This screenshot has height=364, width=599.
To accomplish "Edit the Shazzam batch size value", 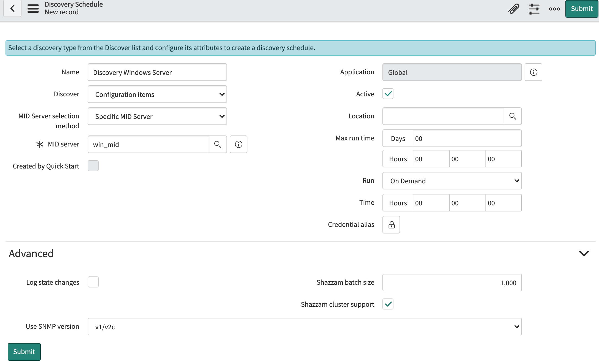I will pyautogui.click(x=452, y=282).
